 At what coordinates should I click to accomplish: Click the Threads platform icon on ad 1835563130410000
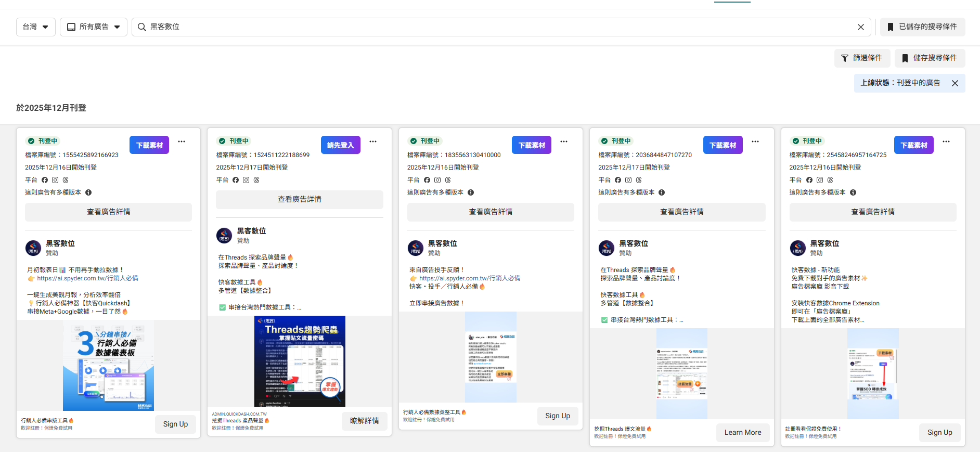(x=448, y=180)
